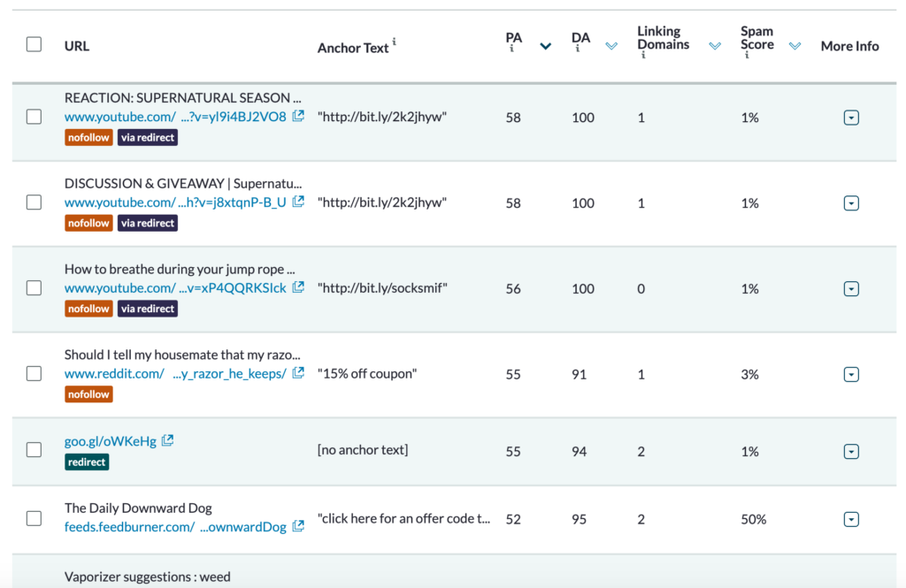The height and width of the screenshot is (588, 906).
Task: Click title "Vaporizer suggestions : weed"
Action: coord(148,577)
